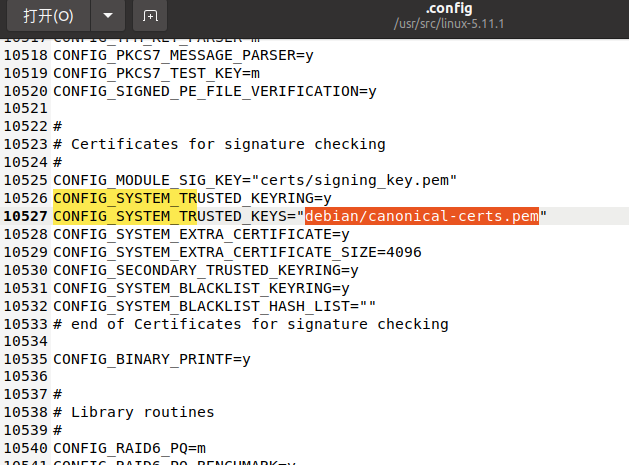This screenshot has height=465, width=629.
Task: Click the CONFIG_SYSTEM_TRUSTED_KEYS key name on line 10527
Action: (170, 216)
